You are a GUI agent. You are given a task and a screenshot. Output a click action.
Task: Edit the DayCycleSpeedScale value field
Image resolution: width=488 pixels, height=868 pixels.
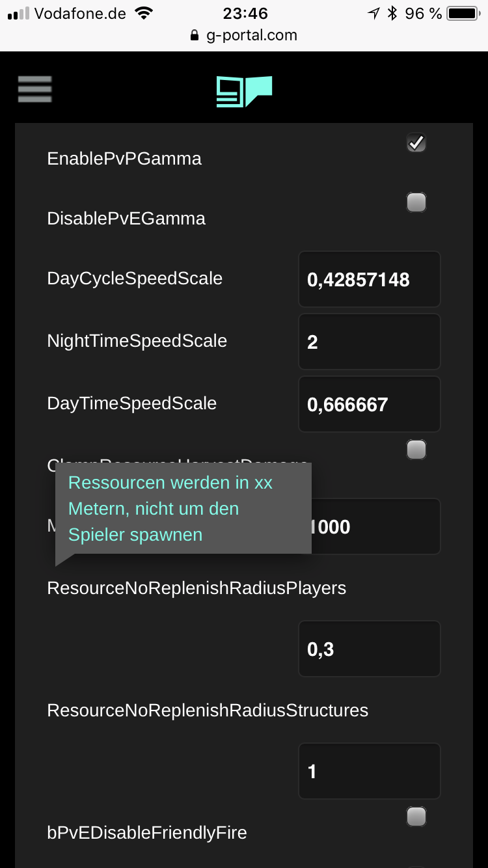(x=370, y=279)
